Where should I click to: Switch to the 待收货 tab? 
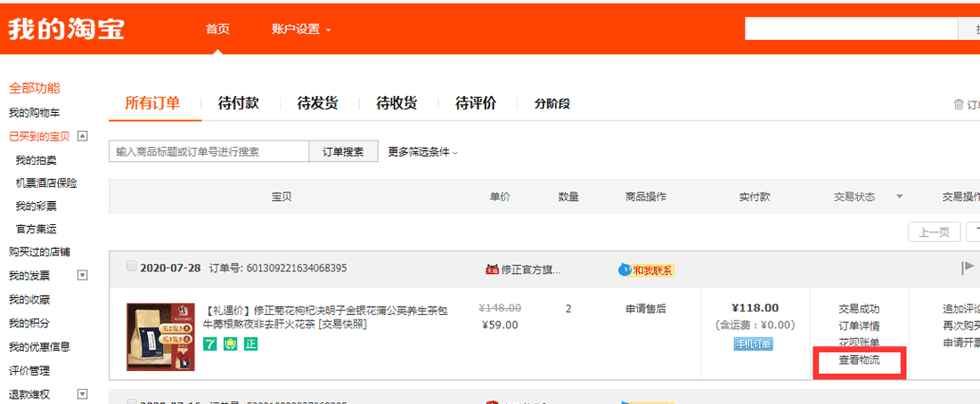(396, 103)
